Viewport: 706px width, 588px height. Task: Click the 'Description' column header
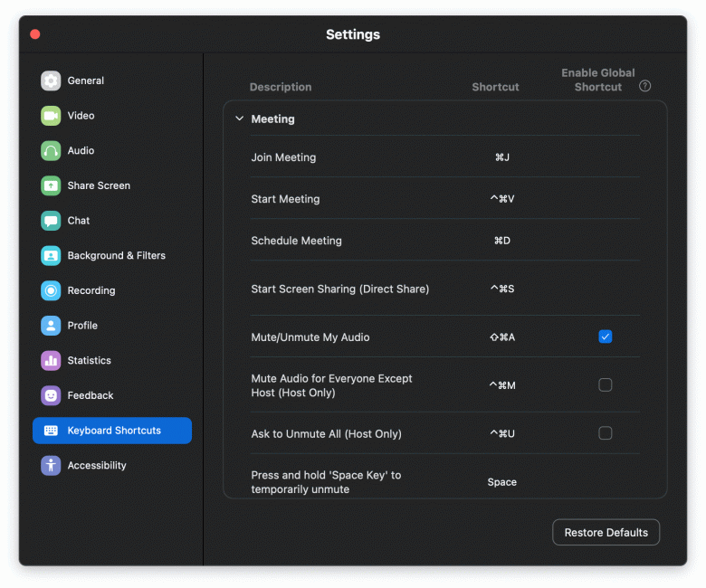point(281,87)
